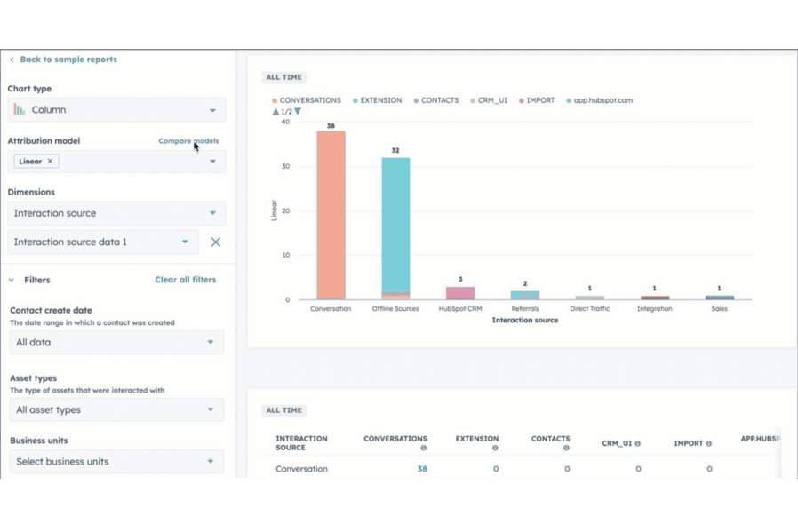Remove the Linear attribution model chip
This screenshot has width=798, height=532.
point(52,161)
